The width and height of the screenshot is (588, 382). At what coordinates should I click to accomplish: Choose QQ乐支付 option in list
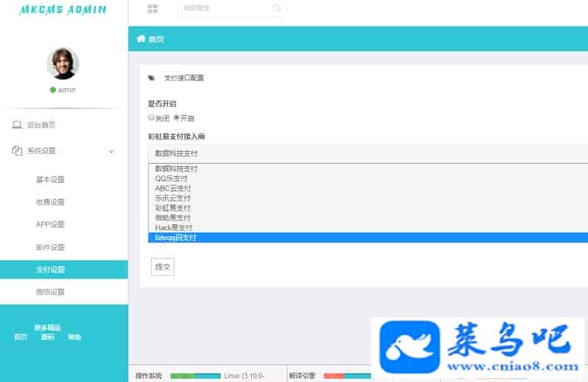click(171, 179)
